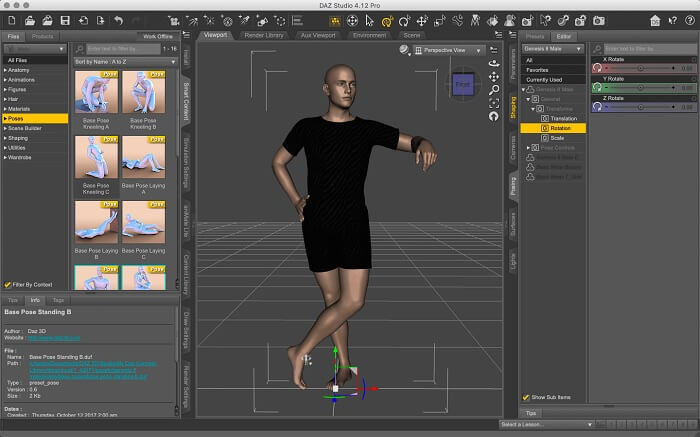
Task: Open the DAZ home store icon
Action: pos(655,21)
